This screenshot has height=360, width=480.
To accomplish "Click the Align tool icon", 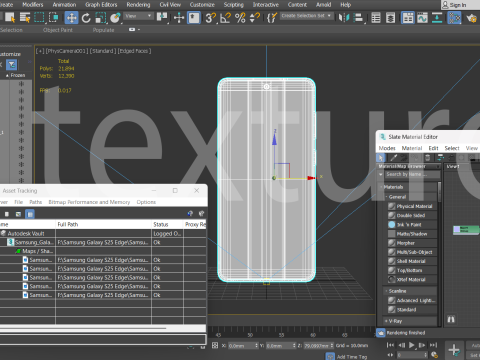I will (x=358, y=17).
